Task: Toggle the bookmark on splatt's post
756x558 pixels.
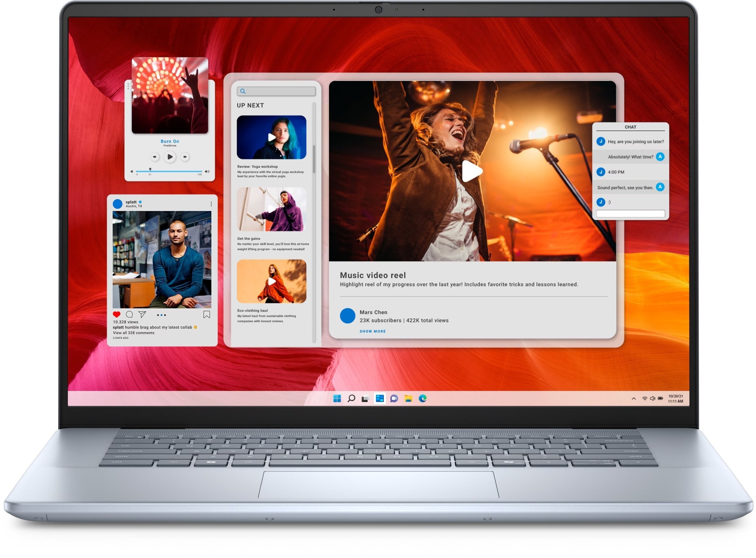Action: 207,314
